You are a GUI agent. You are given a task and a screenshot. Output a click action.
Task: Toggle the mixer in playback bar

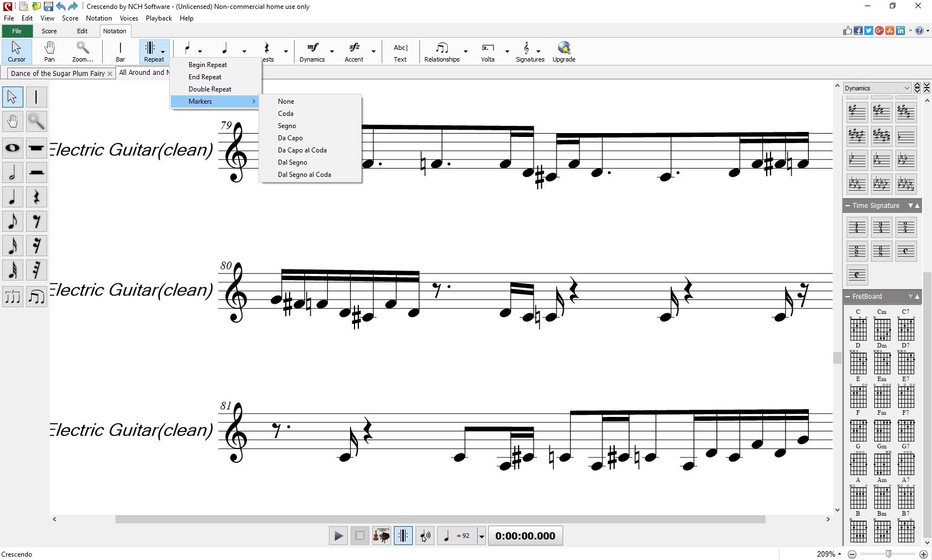pos(382,536)
